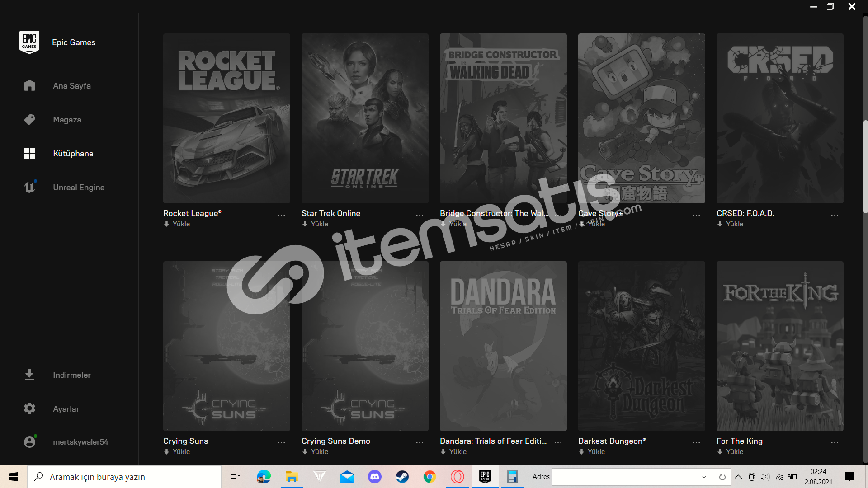This screenshot has height=488, width=868.
Task: Open options menu for Crying Suns Demo
Action: [420, 443]
